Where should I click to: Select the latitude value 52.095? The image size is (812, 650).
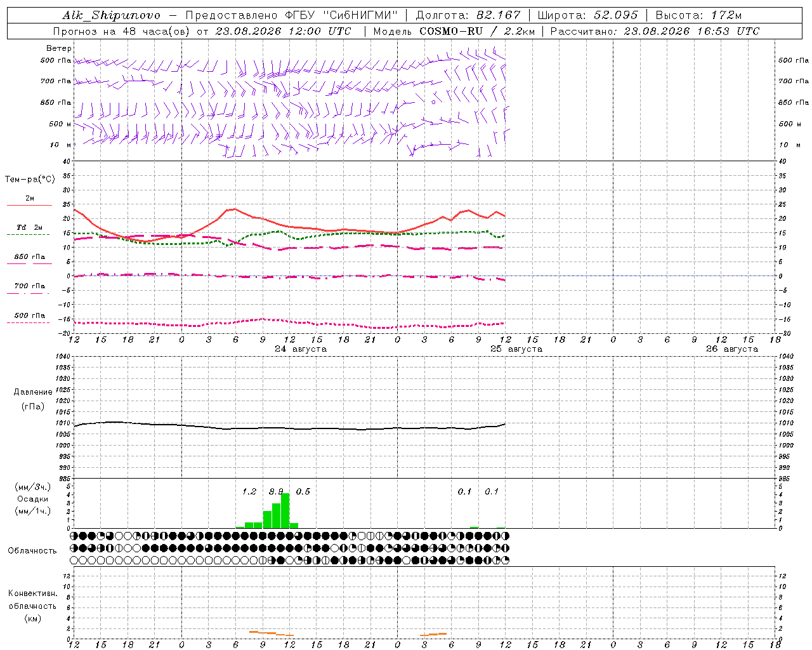point(615,15)
